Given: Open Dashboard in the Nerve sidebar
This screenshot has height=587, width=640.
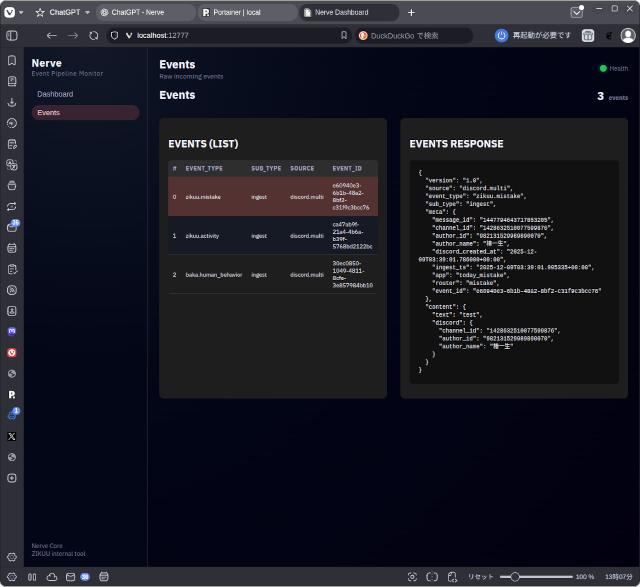Looking at the screenshot, I should tap(55, 94).
